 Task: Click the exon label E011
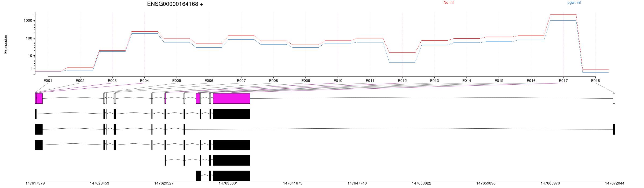pos(370,81)
